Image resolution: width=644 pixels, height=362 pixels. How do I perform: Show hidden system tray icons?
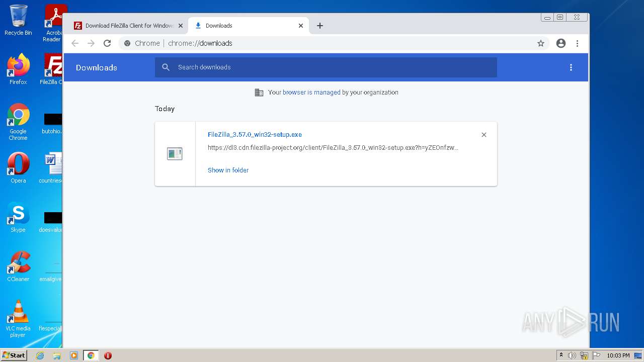(561, 355)
